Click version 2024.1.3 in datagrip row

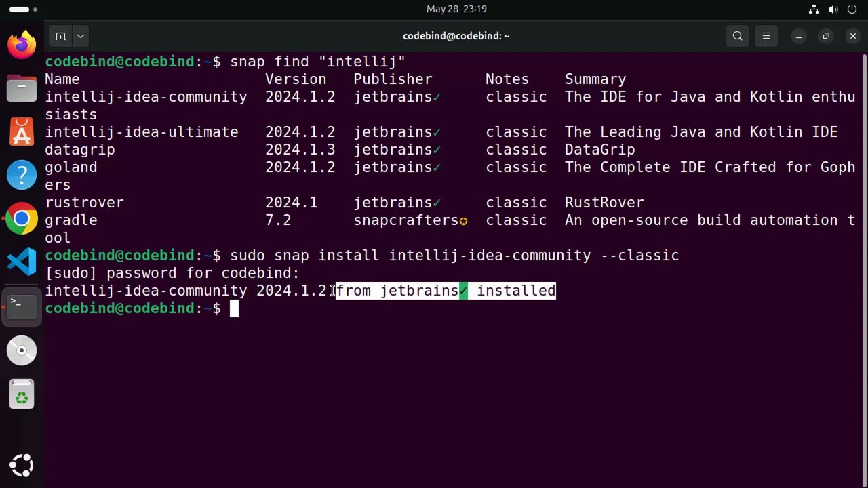300,150
